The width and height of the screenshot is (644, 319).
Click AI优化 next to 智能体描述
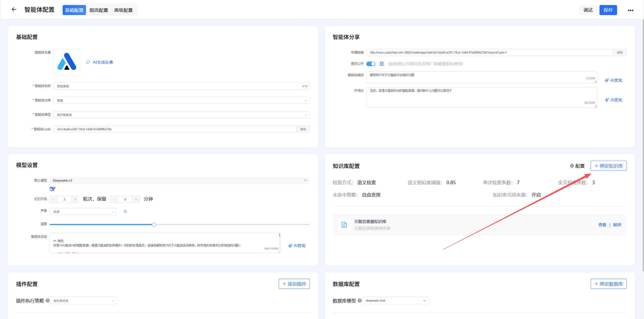[613, 80]
